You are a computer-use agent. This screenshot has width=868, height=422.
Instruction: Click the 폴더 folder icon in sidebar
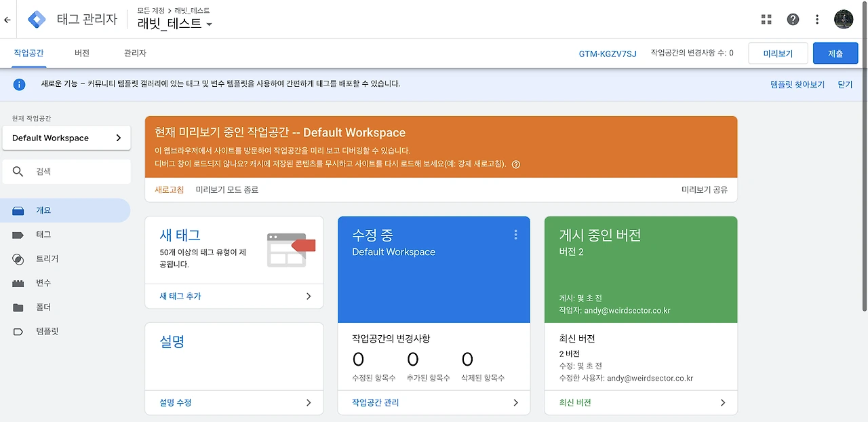pos(18,308)
